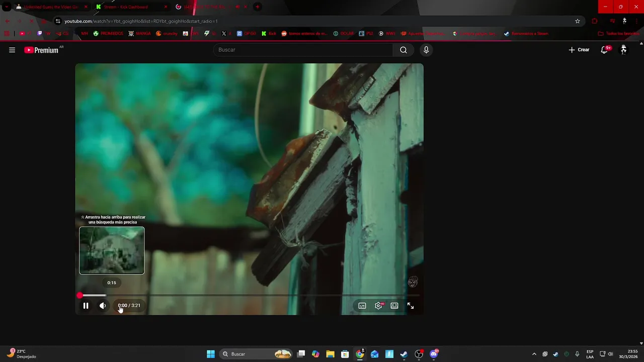Click the magnifier search button

point(404,50)
